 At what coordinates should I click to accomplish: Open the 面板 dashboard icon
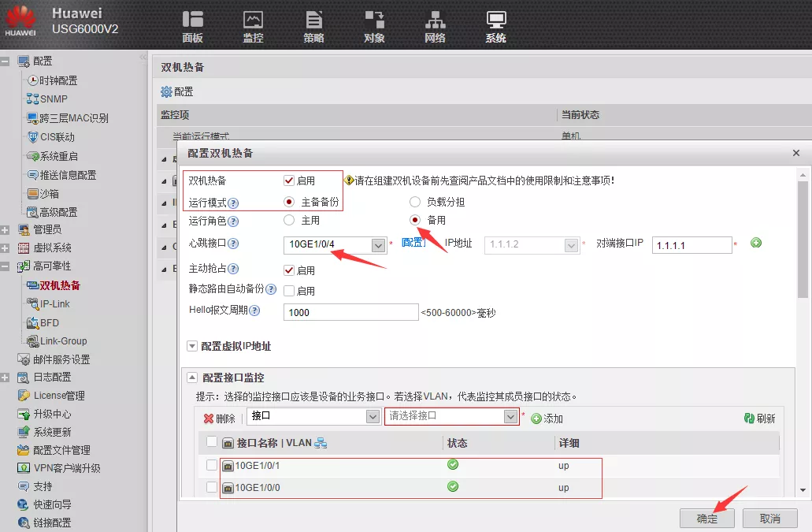tap(192, 20)
